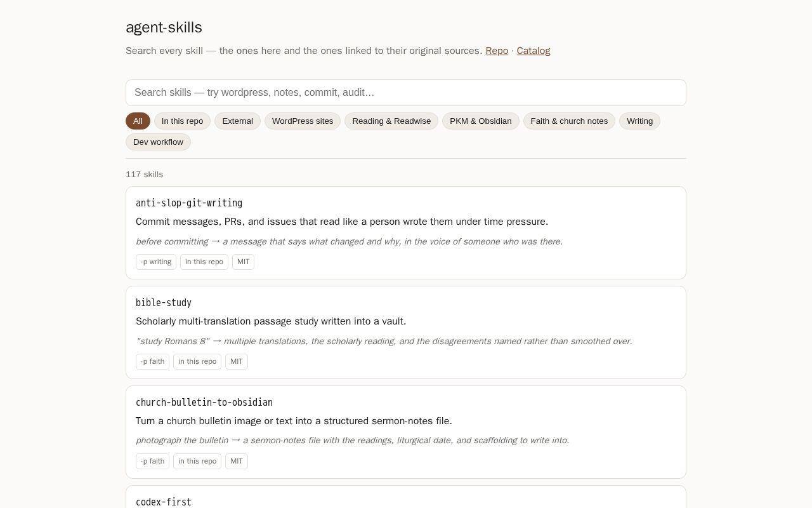The image size is (812, 508).
Task: Click anti-slop-git-writing's MIT license tag
Action: 243,262
